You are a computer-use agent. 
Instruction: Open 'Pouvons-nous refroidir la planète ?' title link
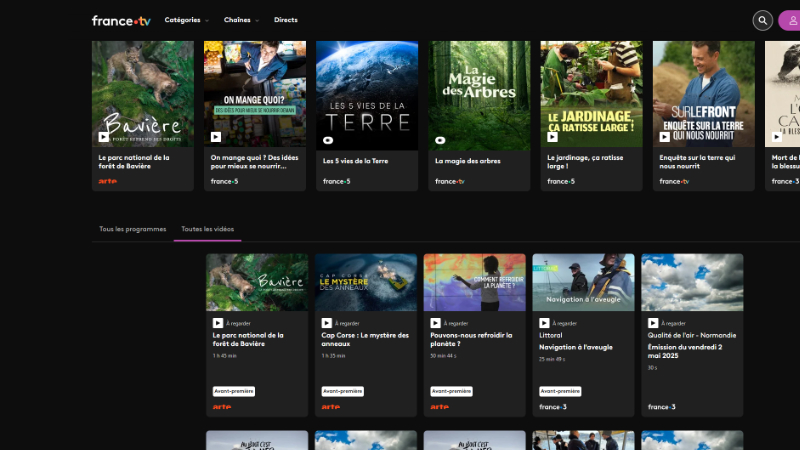coord(469,340)
